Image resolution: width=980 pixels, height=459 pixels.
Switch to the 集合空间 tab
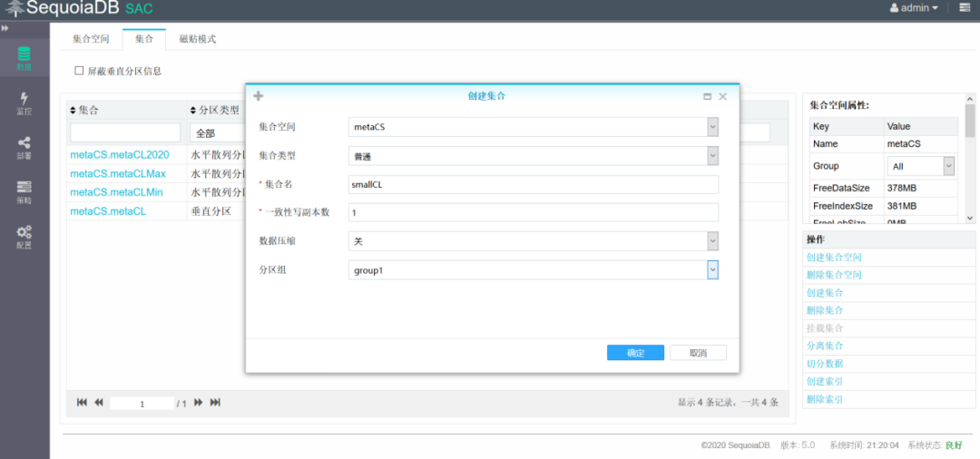92,39
